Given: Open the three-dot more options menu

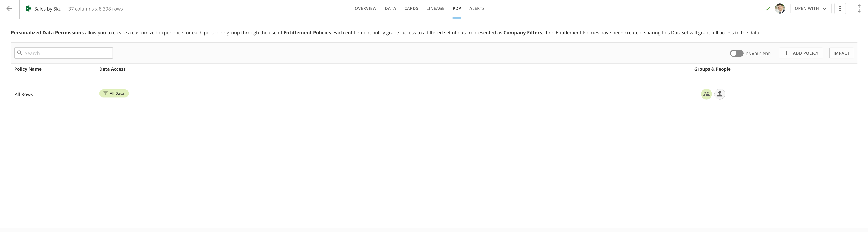Looking at the screenshot, I should [840, 8].
